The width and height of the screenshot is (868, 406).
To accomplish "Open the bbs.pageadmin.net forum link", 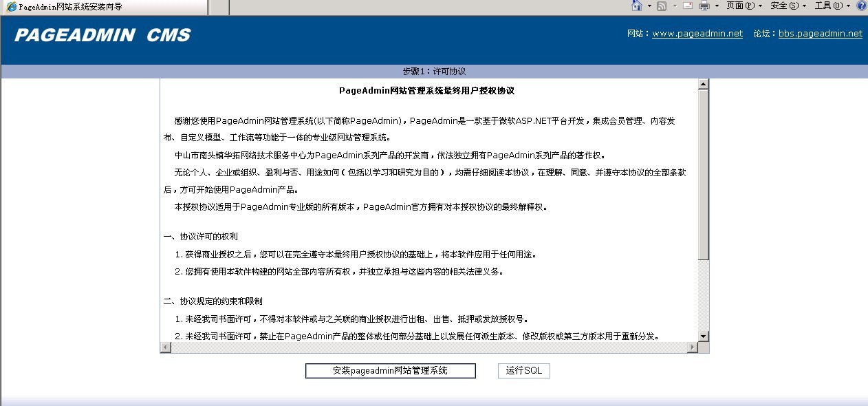I will [820, 34].
